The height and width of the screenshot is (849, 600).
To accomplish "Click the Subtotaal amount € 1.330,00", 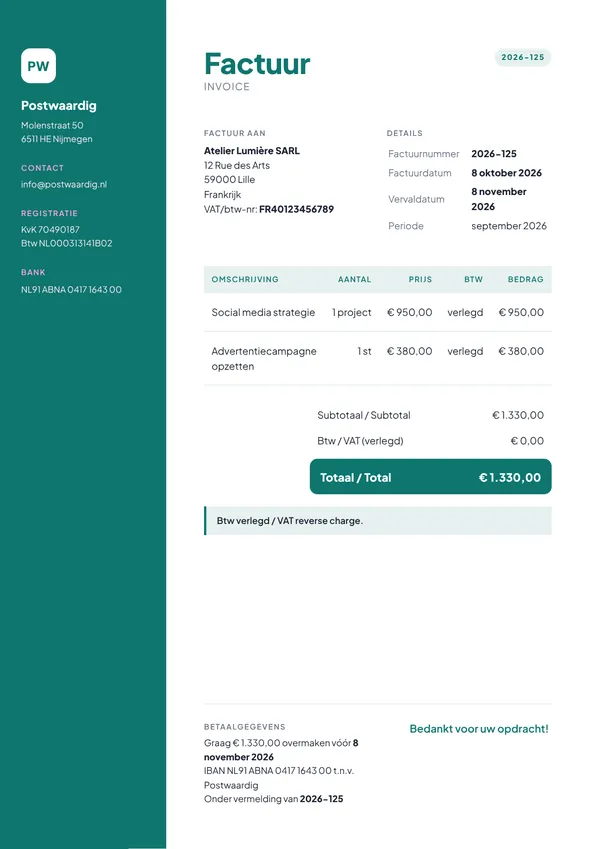I will (518, 415).
